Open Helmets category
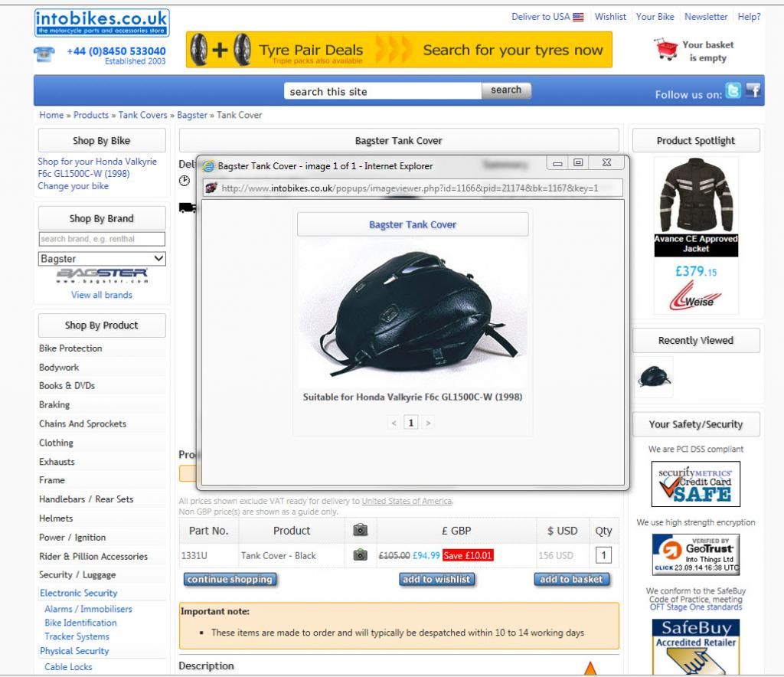This screenshot has height=677, width=784. [56, 518]
